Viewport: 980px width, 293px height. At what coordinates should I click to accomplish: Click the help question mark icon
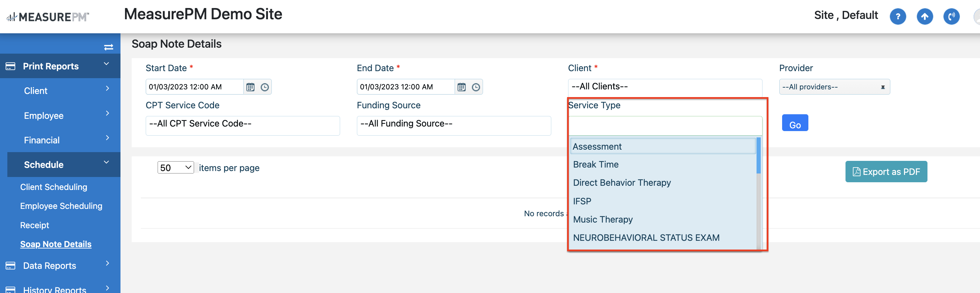tap(898, 16)
